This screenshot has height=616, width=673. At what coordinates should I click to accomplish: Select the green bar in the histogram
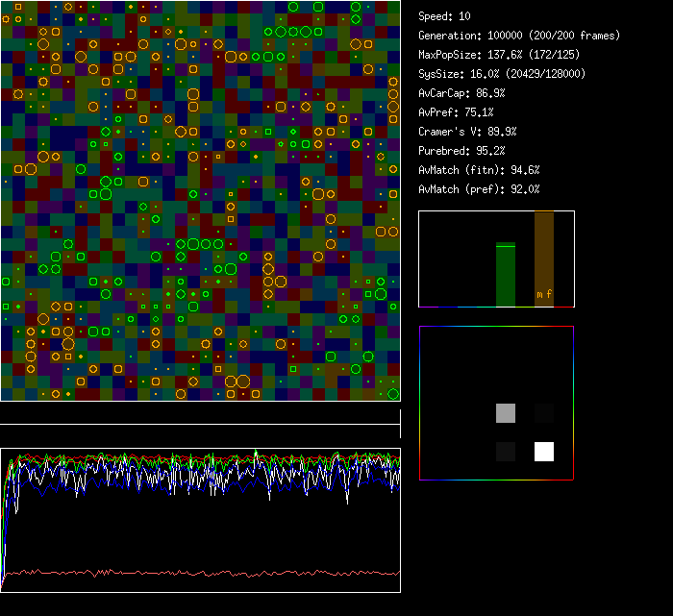coord(506,275)
